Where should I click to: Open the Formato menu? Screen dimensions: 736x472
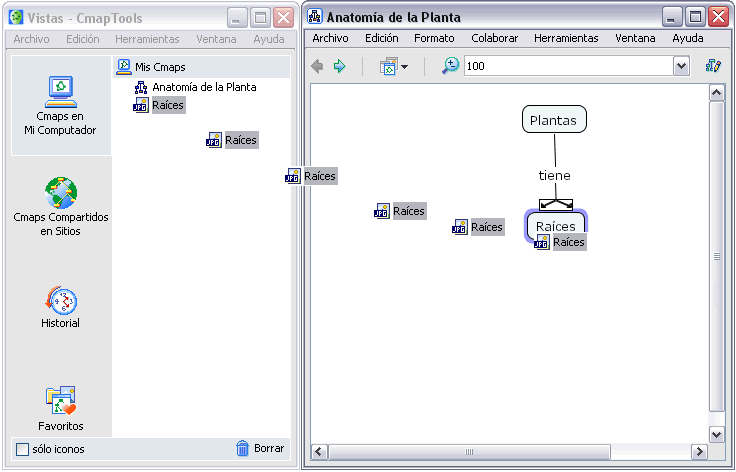[x=434, y=38]
